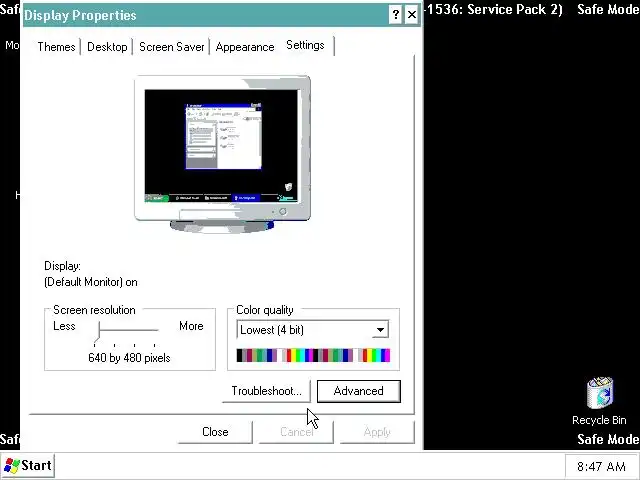Click the greyed-out Cancel button
The image size is (640, 480).
pyautogui.click(x=296, y=432)
